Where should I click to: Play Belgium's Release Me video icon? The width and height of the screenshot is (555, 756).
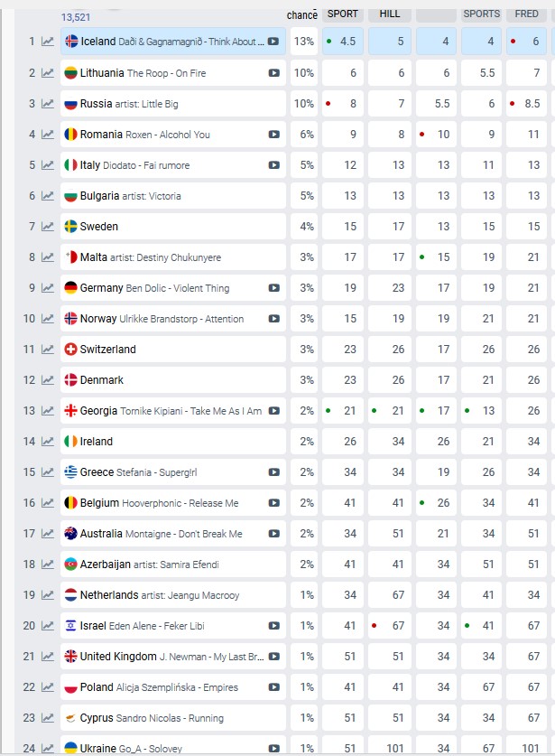(x=273, y=503)
